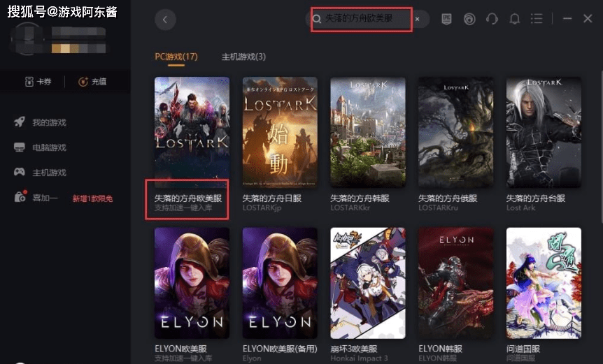
Task: Click the rocket icon beside 我的游戏
Action: pos(19,122)
